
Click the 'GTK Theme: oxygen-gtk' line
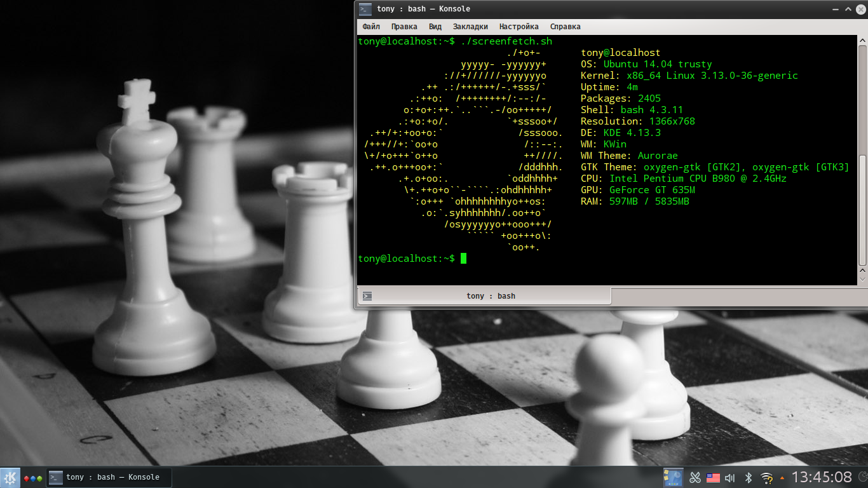click(x=715, y=167)
